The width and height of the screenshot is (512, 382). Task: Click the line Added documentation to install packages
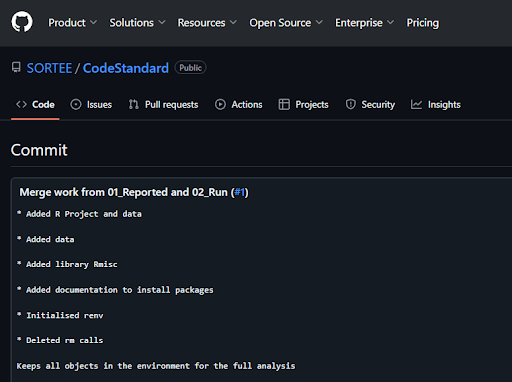coord(115,290)
